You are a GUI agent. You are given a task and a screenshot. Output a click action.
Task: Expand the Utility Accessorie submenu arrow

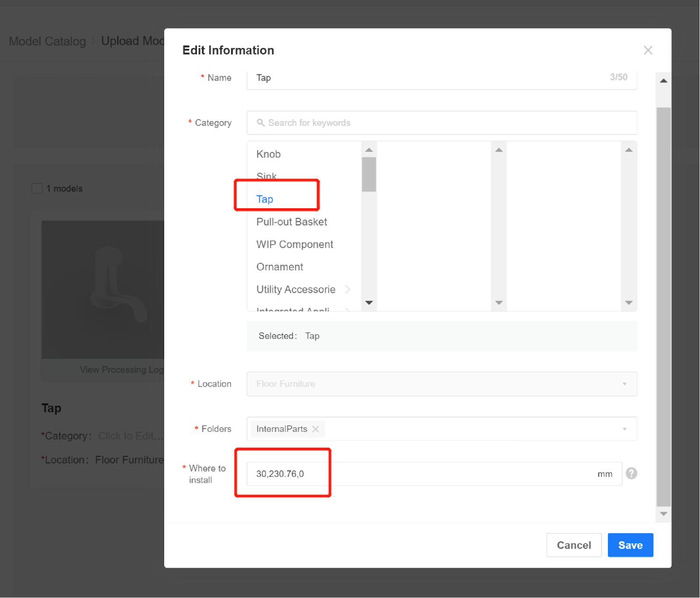point(348,289)
